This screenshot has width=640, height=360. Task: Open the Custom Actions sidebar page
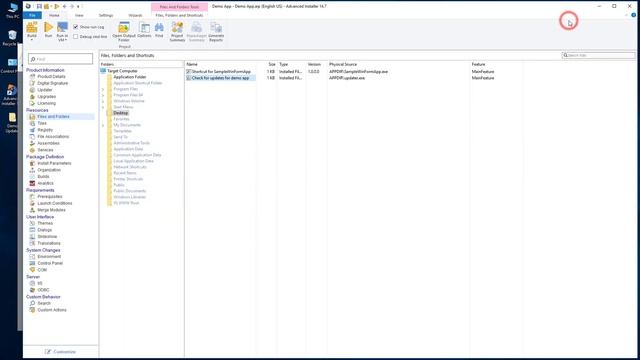coord(52,310)
